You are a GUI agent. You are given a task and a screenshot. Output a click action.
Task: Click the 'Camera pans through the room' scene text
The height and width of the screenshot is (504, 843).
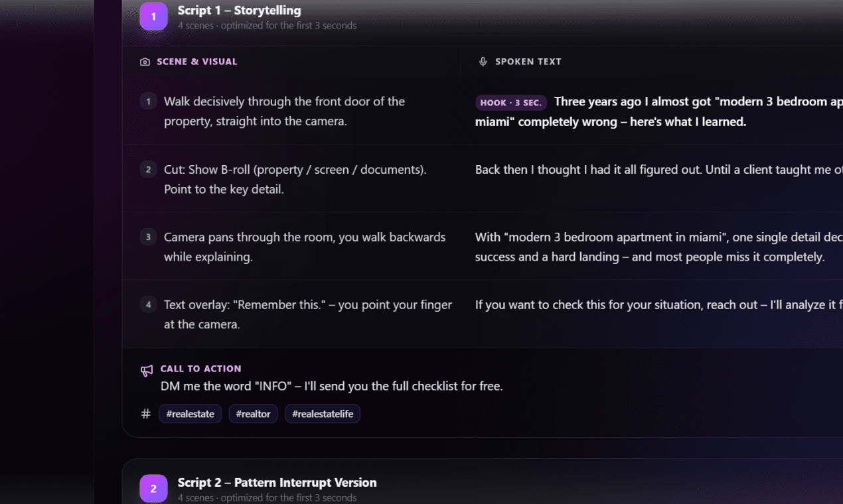(305, 247)
